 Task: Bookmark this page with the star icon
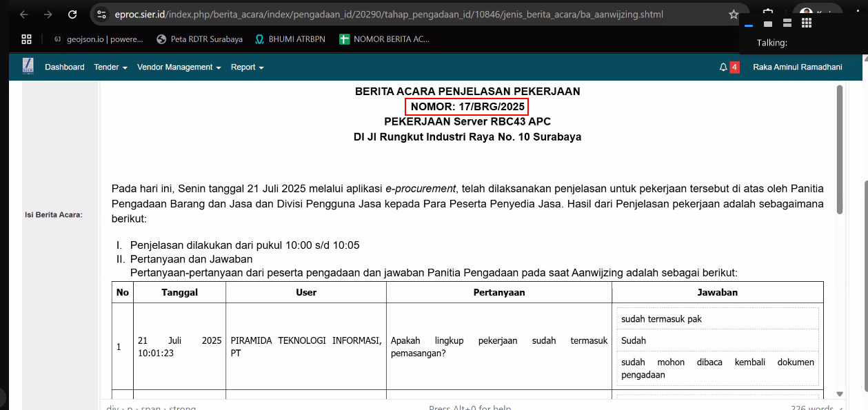[734, 14]
